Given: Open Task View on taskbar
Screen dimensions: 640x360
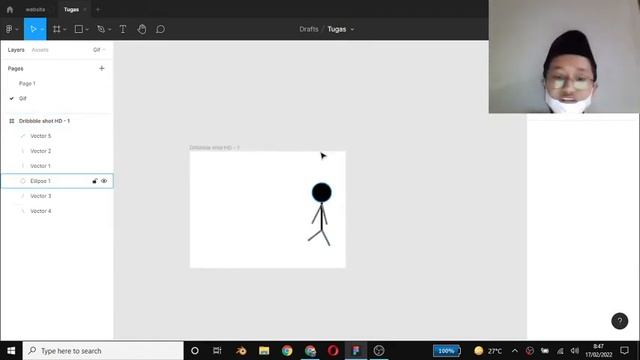Looking at the screenshot, I should [217, 351].
